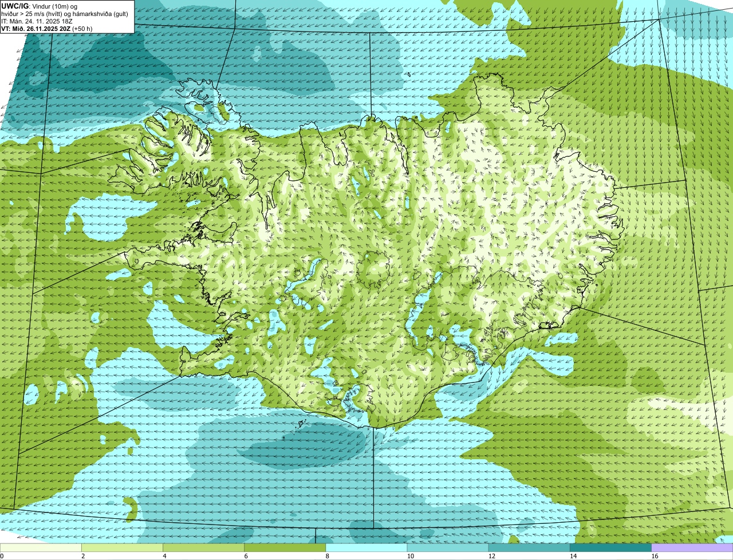Image resolution: width=733 pixels, height=560 pixels.
Task: Click the 12–14 m/s teal swatch
Action: point(529,548)
